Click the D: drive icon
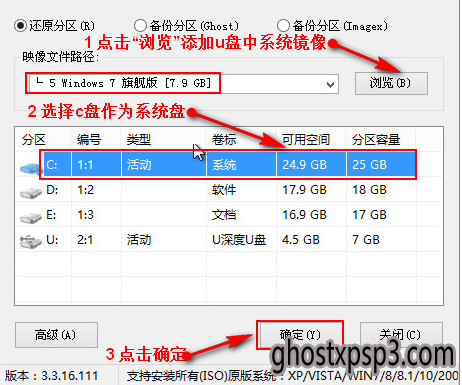The width and height of the screenshot is (462, 385). tap(31, 192)
